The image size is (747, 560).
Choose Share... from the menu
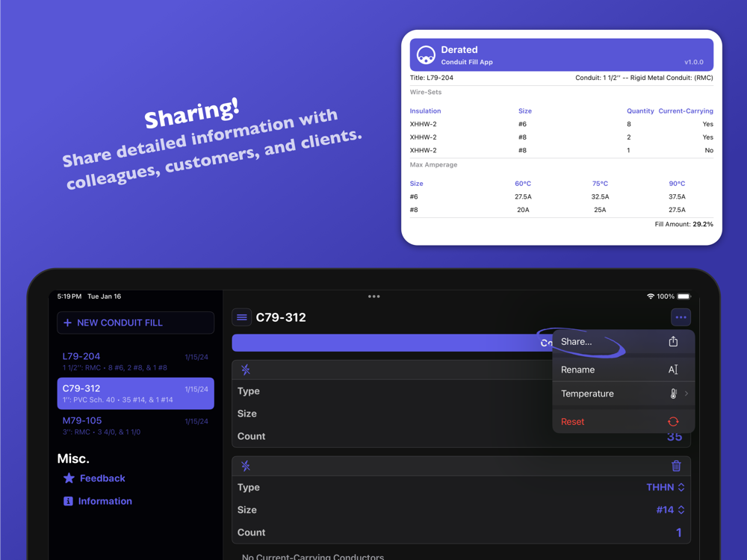point(623,342)
